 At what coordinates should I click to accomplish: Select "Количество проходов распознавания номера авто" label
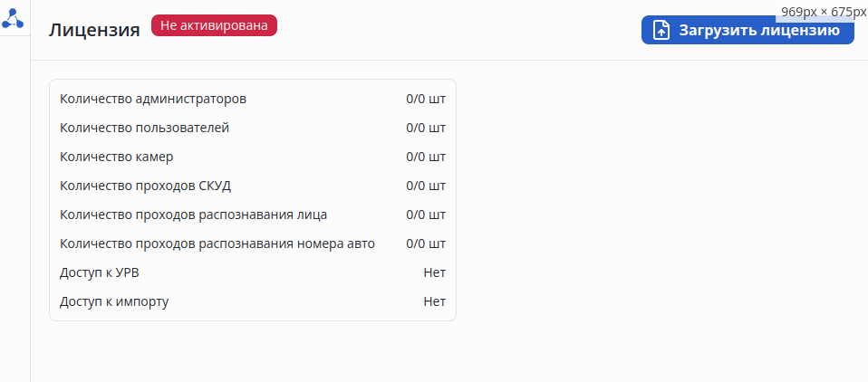[217, 244]
